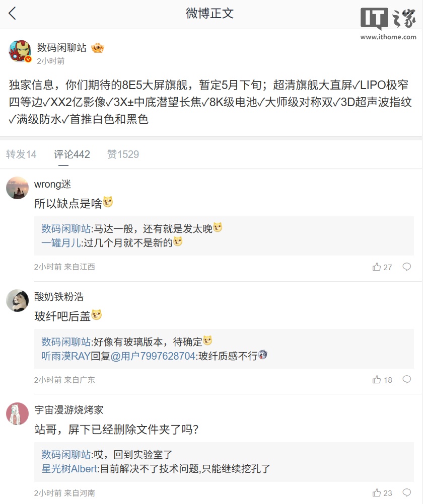This screenshot has width=423, height=504.
Task: Open the 赞1529 likes tab
Action: (x=123, y=154)
